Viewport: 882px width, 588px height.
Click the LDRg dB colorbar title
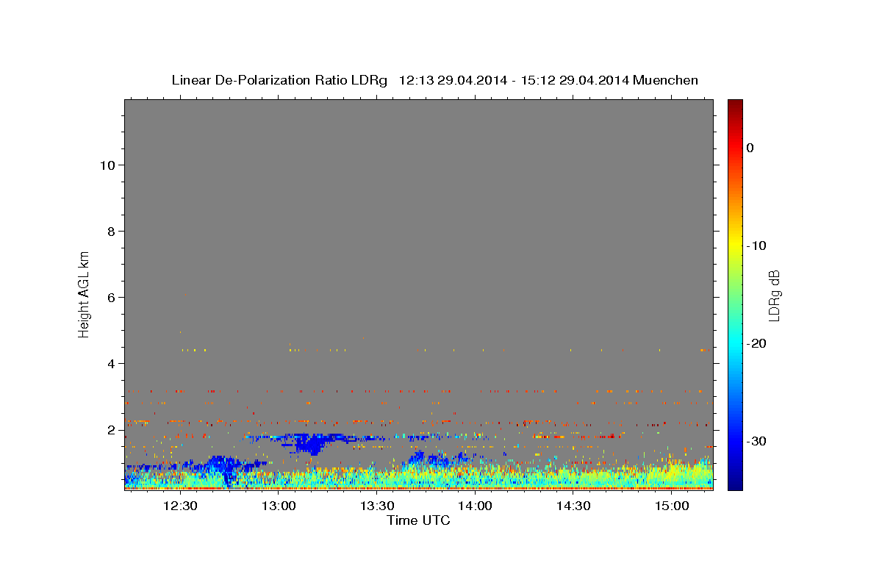tap(774, 295)
